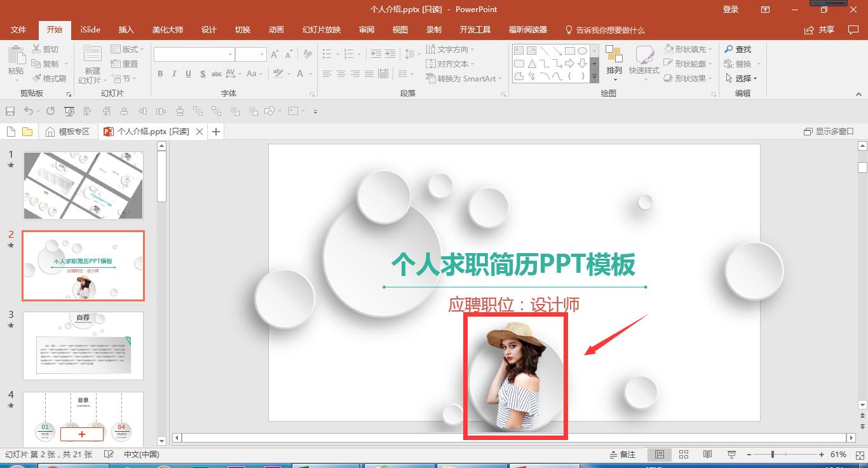Click the Find (查找) magnifier icon
The width and height of the screenshot is (868, 468).
[729, 49]
